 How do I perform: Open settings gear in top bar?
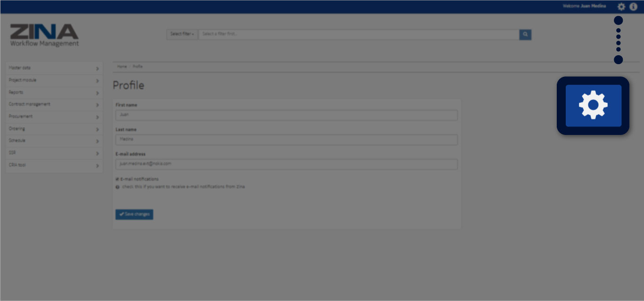621,7
